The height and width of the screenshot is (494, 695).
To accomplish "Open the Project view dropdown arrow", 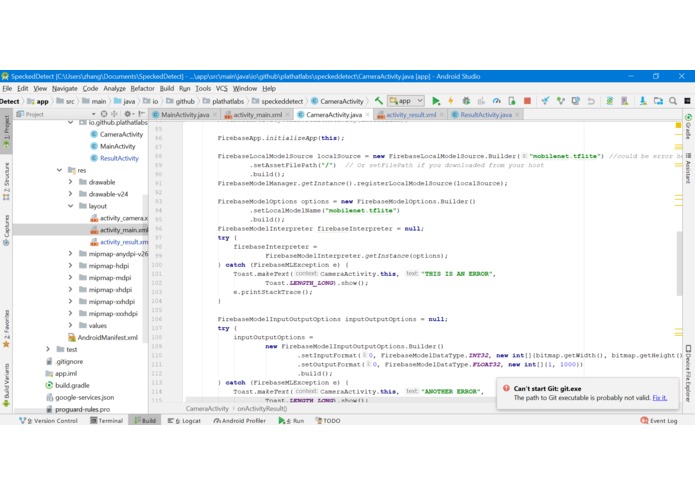I will (94, 114).
